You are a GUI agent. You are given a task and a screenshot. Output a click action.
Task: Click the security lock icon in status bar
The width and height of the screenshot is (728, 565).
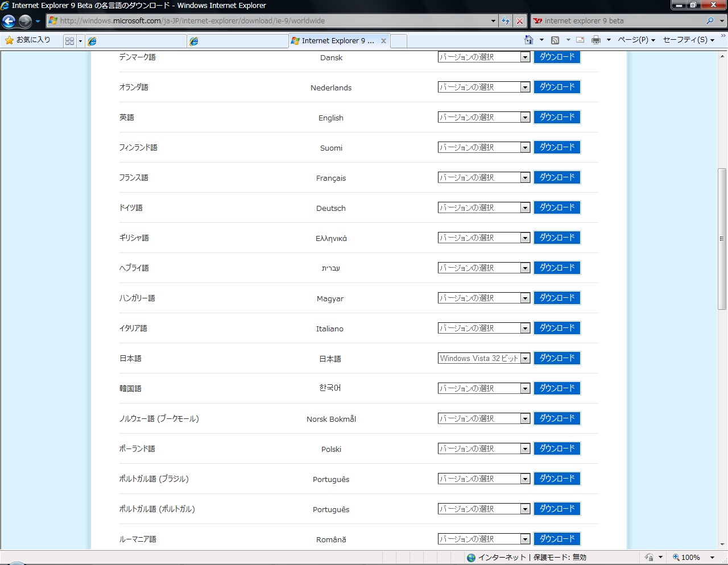649,558
